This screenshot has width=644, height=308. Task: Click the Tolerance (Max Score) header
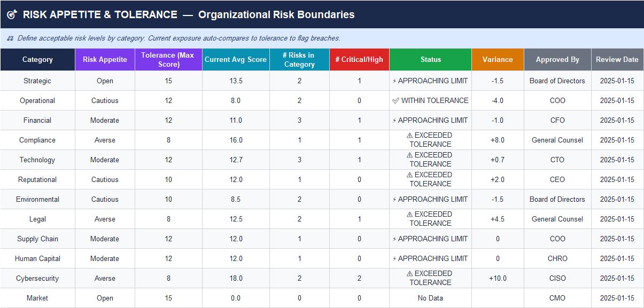168,59
